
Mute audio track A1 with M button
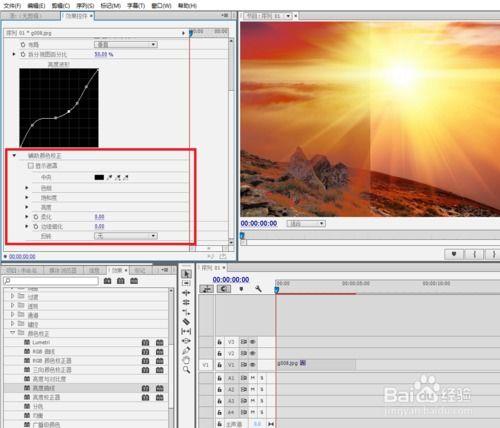click(253, 378)
